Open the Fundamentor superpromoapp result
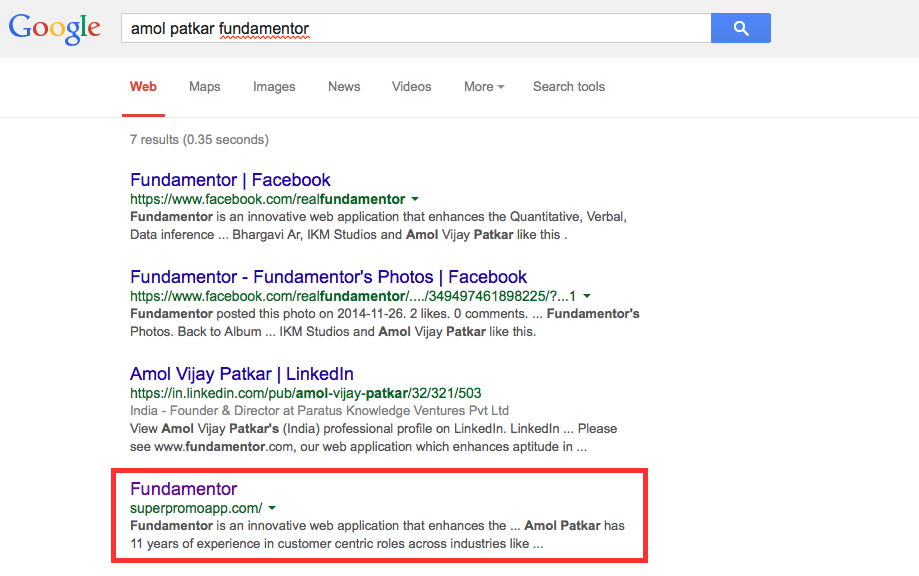The image size is (919, 576). tap(184, 489)
